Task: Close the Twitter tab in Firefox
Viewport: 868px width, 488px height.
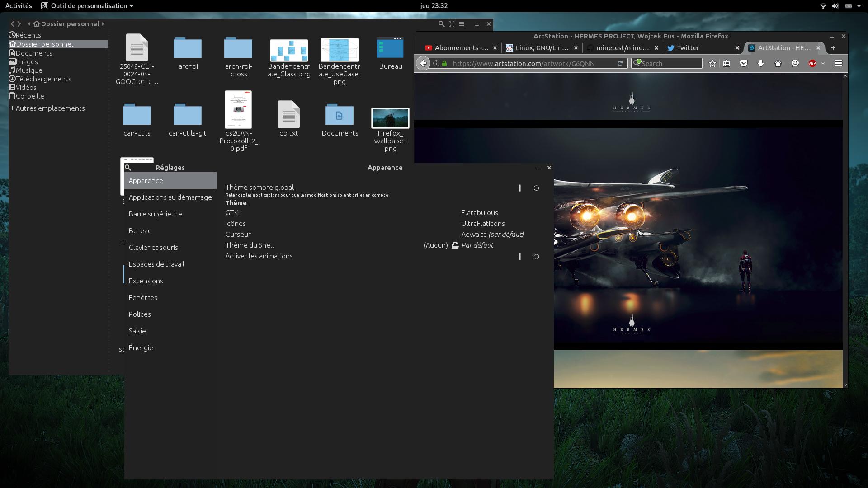Action: [x=737, y=48]
